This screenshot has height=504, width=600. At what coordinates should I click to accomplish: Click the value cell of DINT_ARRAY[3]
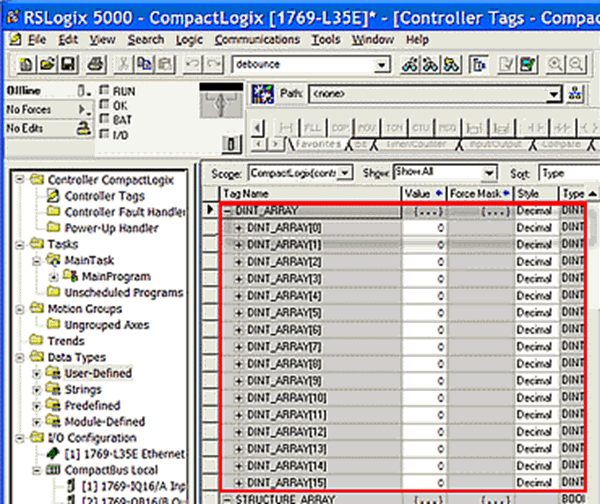(x=424, y=279)
